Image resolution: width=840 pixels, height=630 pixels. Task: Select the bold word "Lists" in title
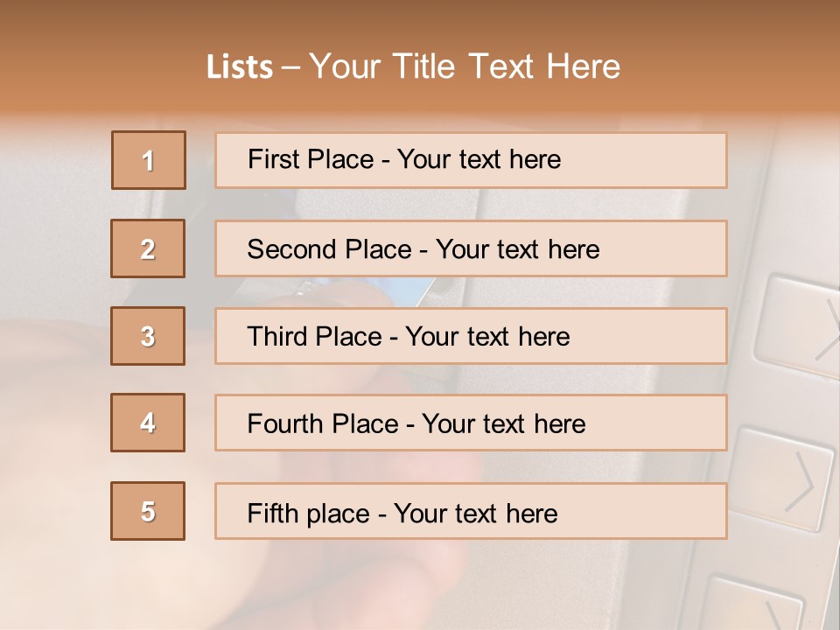tap(239, 67)
